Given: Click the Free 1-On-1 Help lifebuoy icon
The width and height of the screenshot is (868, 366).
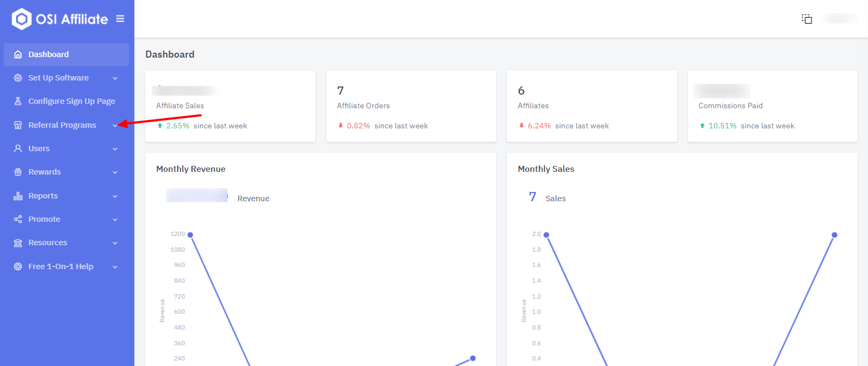Looking at the screenshot, I should (x=18, y=266).
